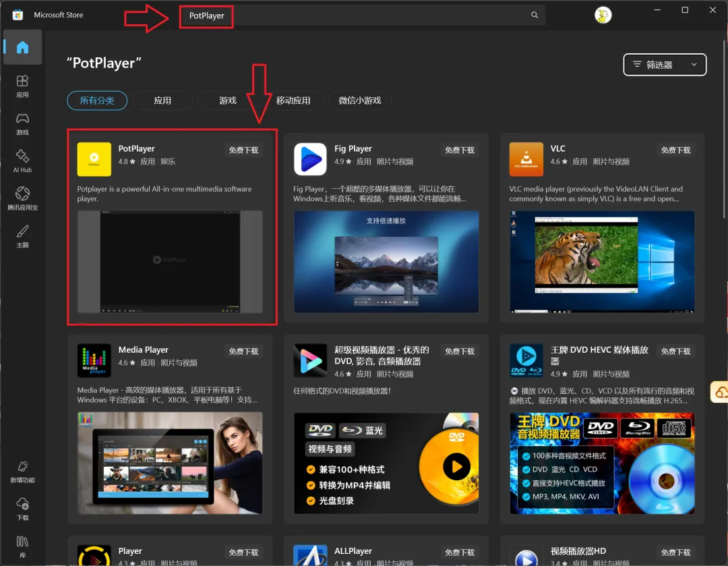Go to the Home sidebar icon
728x566 pixels.
tap(22, 47)
